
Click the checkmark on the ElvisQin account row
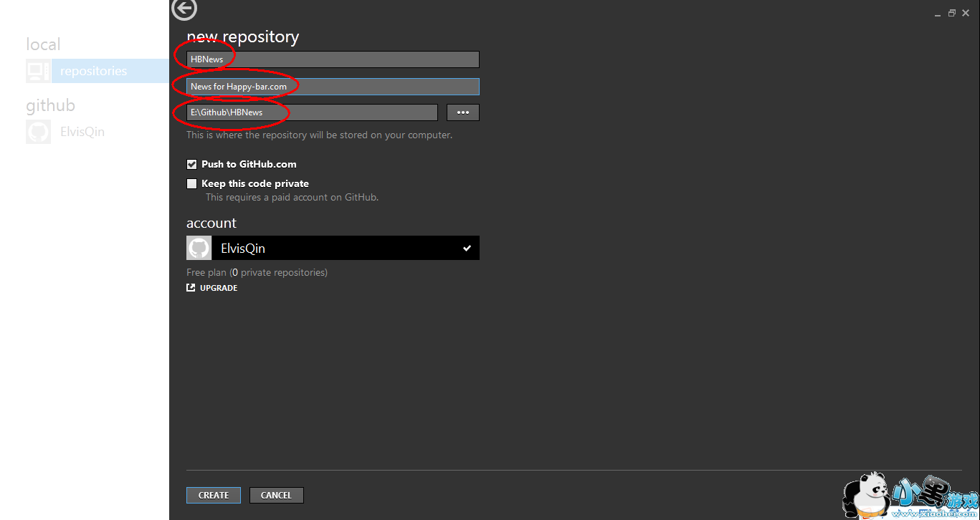coord(467,249)
